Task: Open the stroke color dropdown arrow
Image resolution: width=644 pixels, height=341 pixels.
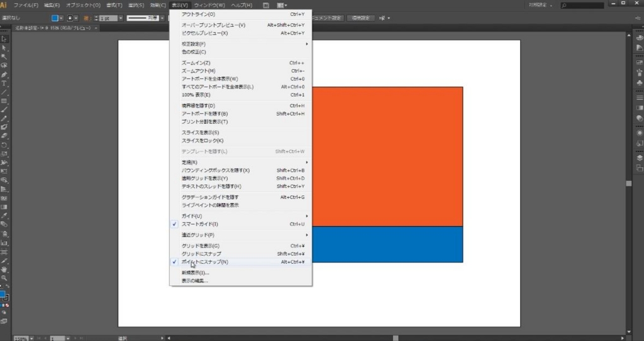Action: point(76,18)
